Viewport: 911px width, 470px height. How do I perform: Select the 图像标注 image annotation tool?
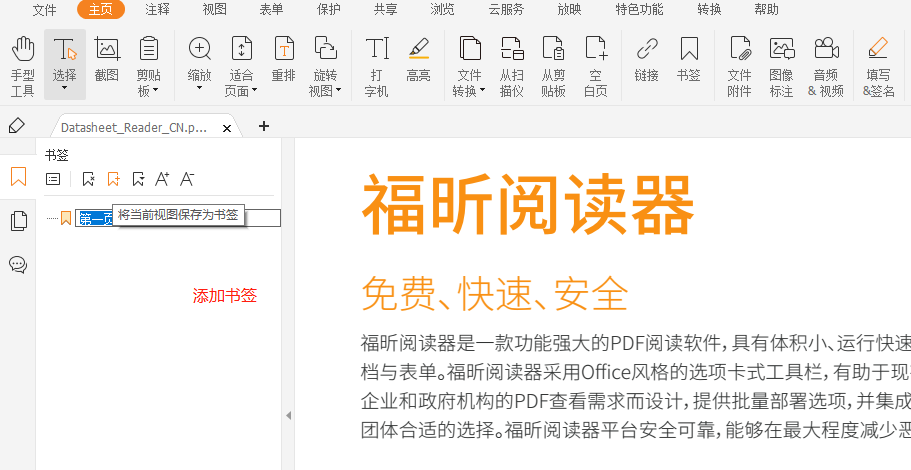click(x=781, y=65)
